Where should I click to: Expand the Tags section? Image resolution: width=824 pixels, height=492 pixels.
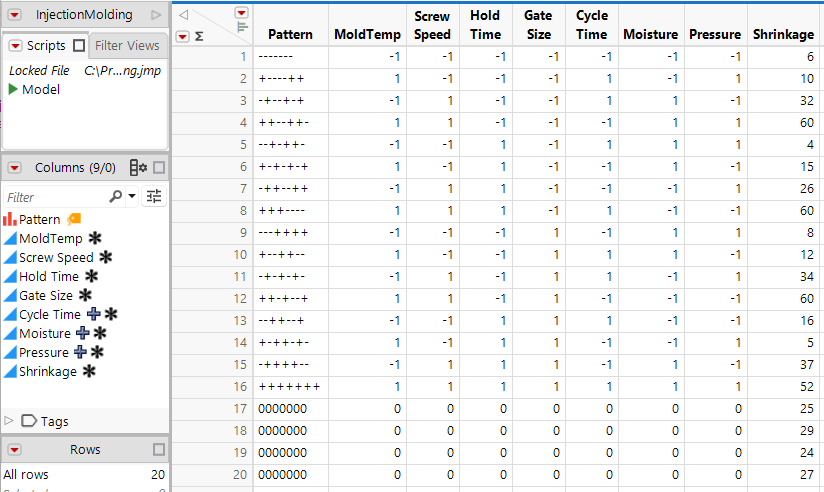8,421
